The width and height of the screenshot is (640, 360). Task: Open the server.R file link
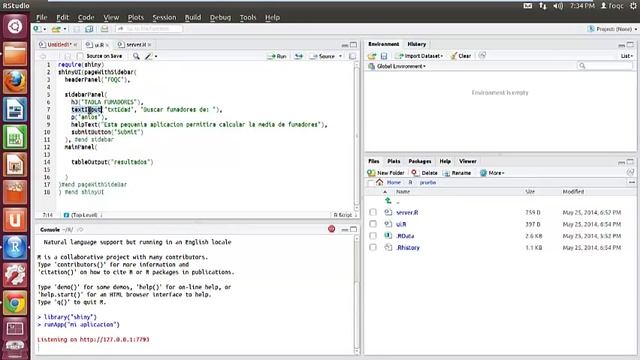click(407, 212)
